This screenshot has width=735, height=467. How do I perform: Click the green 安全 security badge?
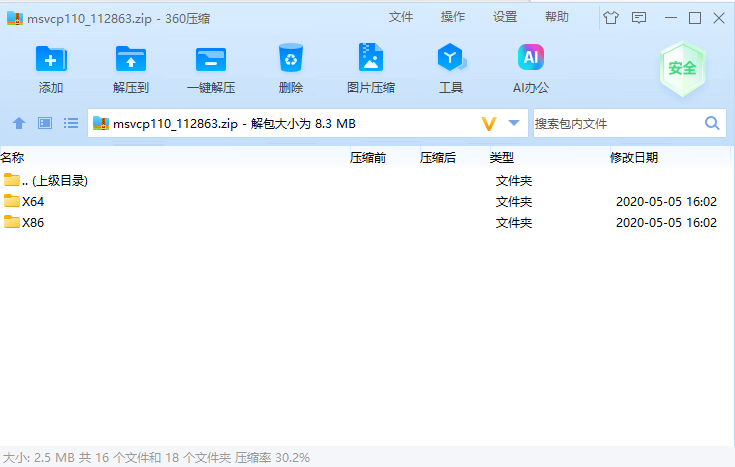click(682, 68)
